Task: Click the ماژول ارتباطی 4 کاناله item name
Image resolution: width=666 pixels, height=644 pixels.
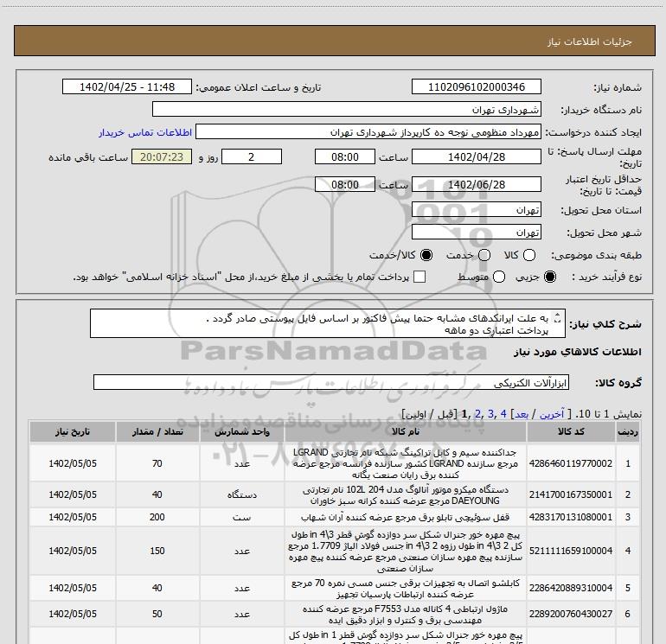Action: click(x=405, y=615)
